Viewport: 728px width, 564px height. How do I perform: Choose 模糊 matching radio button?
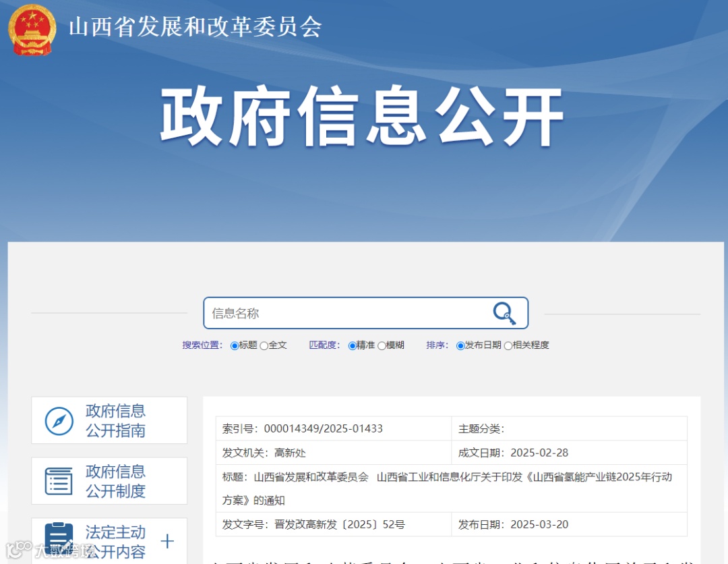382,345
